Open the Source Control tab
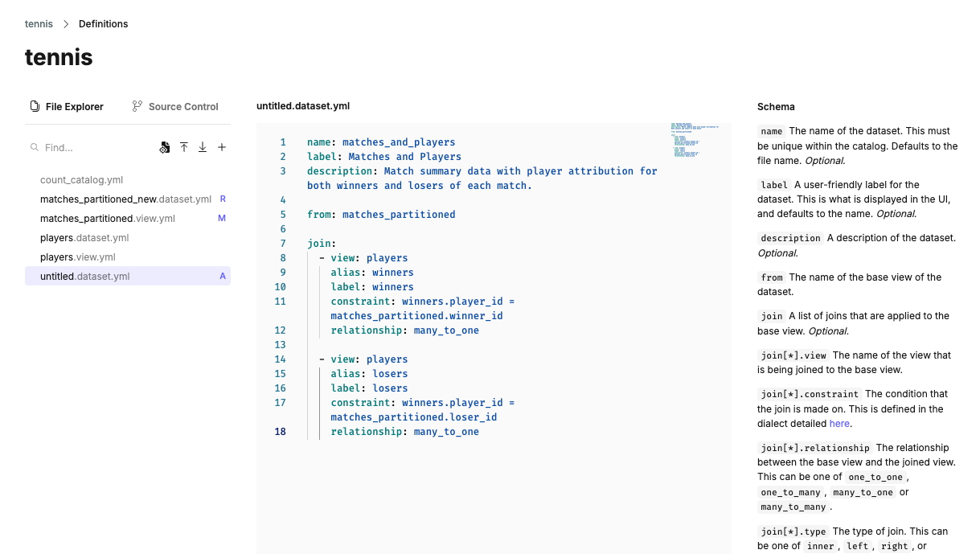This screenshot has height=554, width=980. click(175, 106)
